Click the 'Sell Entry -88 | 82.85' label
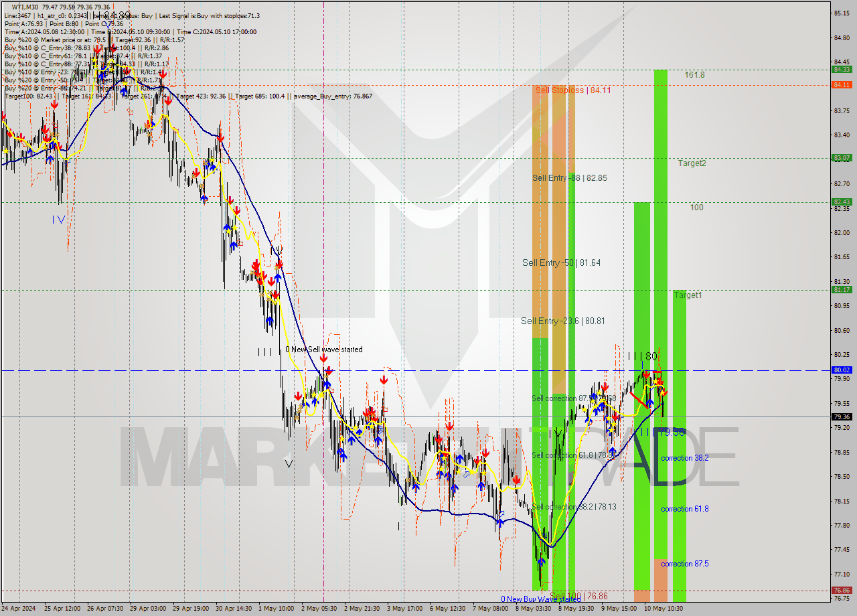Viewport: 857px width, 616px height. point(570,177)
